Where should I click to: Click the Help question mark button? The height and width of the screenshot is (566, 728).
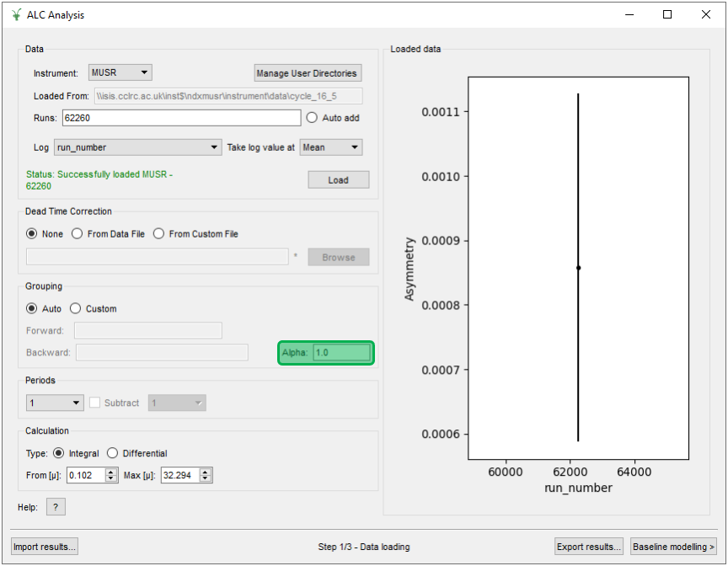point(55,506)
